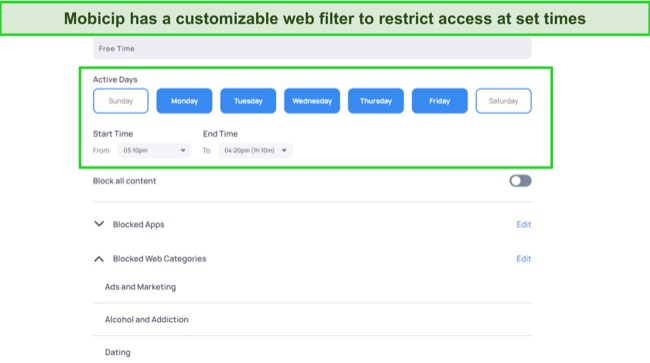650x363 pixels.
Task: Edit the Blocked Web Categories list
Action: 524,259
